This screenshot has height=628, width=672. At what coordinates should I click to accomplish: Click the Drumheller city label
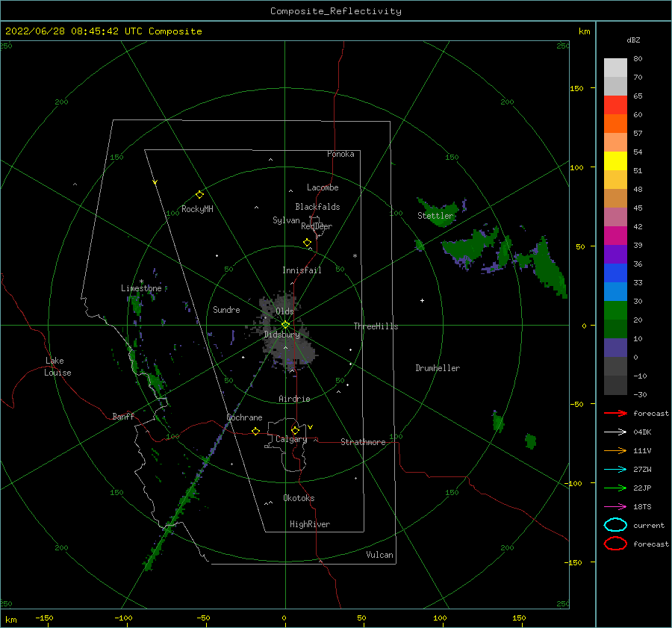click(438, 368)
